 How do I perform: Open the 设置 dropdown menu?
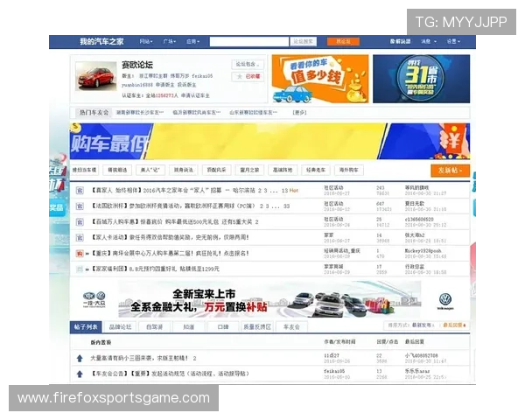point(453,41)
